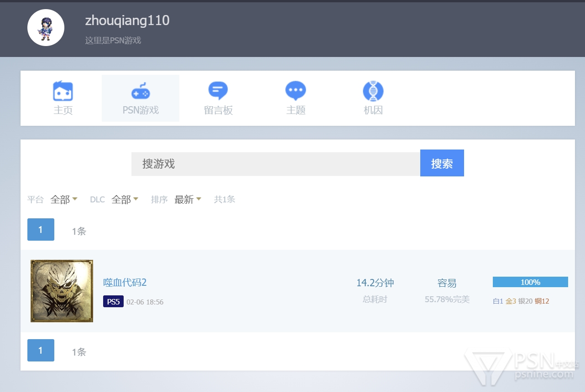Open the 留言板 message board icon
This screenshot has height=392, width=585.
(218, 91)
